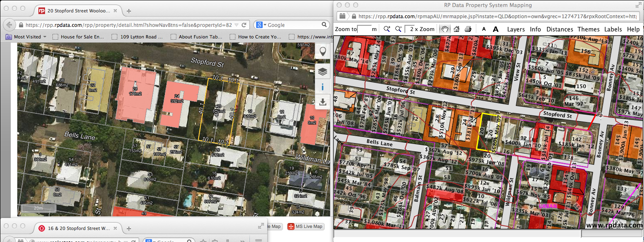Open new tab in realestate window
This screenshot has width=644, height=242.
(129, 228)
